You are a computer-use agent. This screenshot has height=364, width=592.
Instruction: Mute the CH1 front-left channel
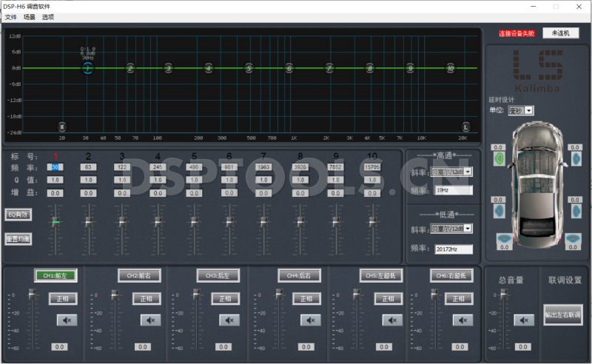[x=67, y=320]
